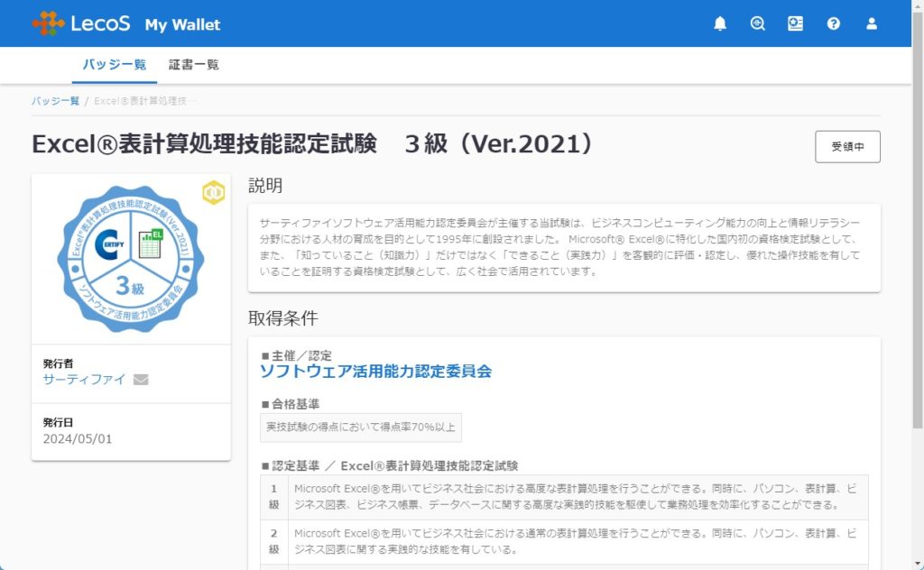The image size is (924, 570).
Task: Open the user account profile icon
Action: click(x=872, y=24)
